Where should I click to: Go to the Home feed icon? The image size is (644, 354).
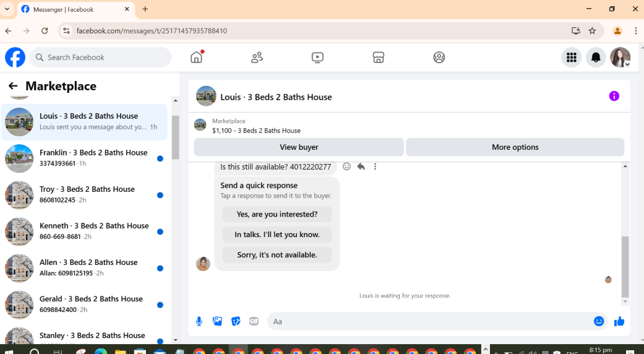[x=197, y=58]
